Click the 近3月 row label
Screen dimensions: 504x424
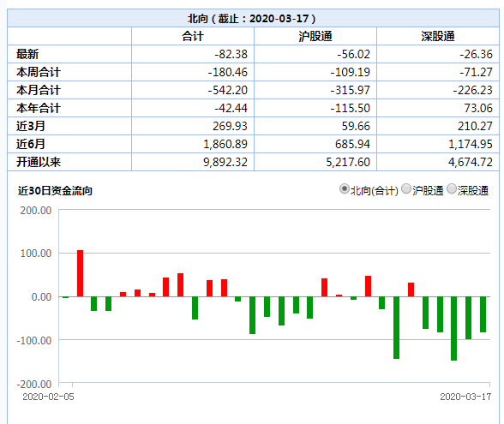click(x=31, y=126)
